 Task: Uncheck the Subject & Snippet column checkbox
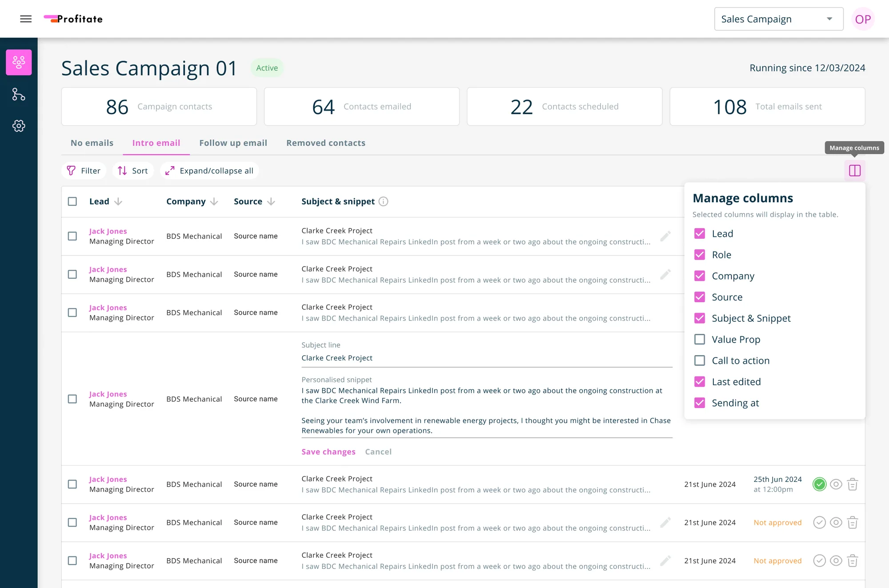click(x=700, y=318)
